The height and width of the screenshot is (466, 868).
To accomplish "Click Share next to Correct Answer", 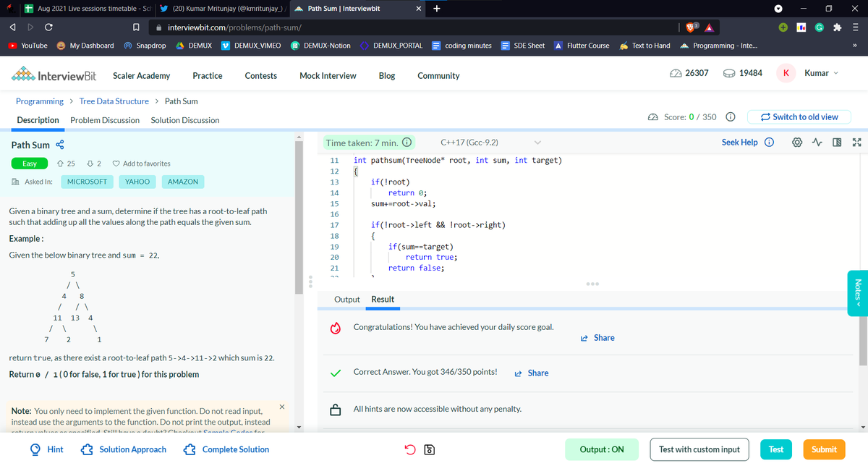I will 531,373.
